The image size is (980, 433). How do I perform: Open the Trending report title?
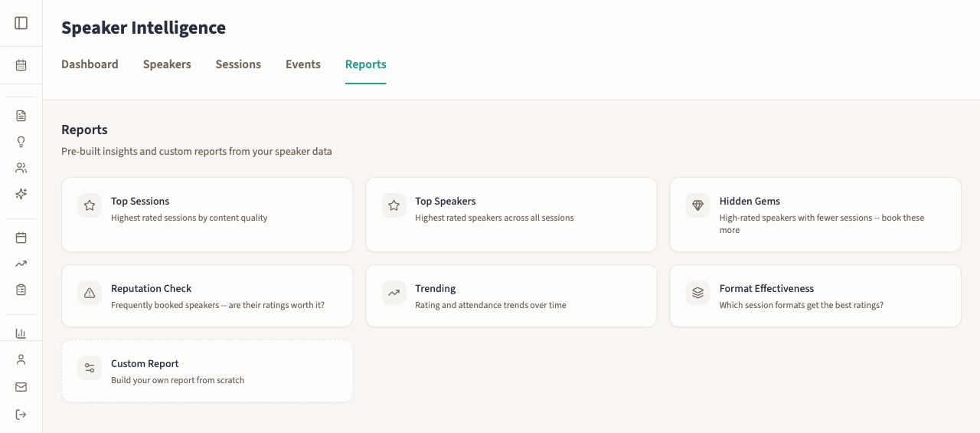436,289
